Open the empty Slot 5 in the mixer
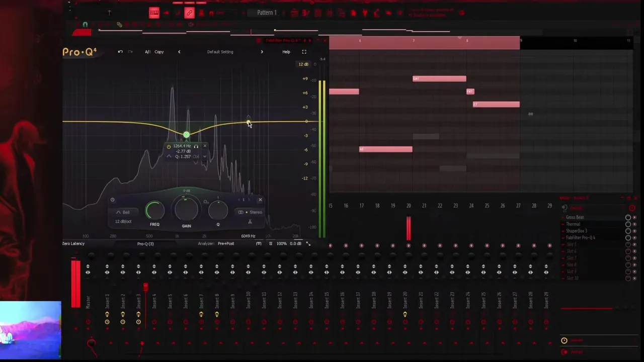The width and height of the screenshot is (644, 362). pos(572,244)
